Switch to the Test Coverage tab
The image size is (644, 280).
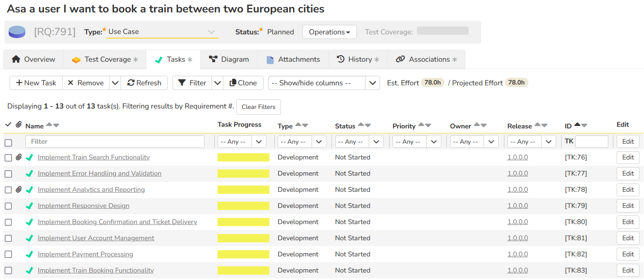105,59
